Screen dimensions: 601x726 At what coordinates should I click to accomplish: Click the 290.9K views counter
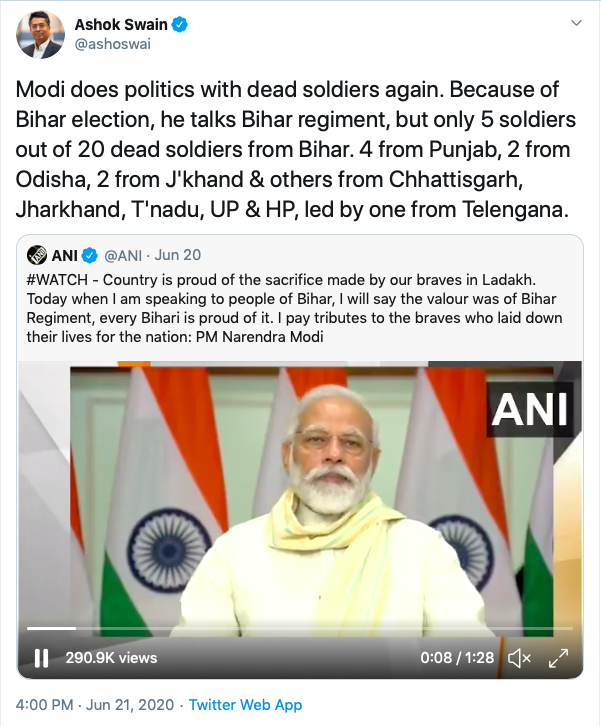click(x=112, y=658)
